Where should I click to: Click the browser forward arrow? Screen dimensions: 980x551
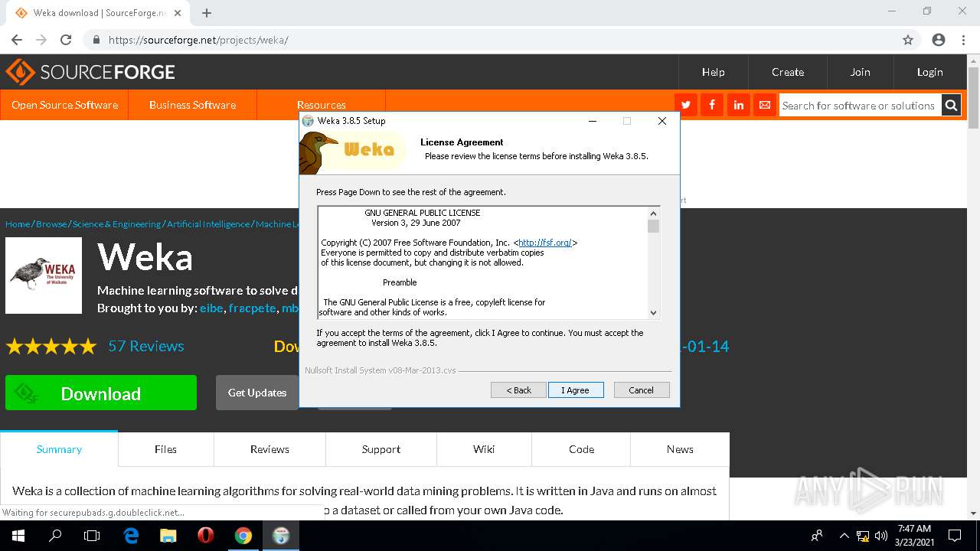point(41,40)
